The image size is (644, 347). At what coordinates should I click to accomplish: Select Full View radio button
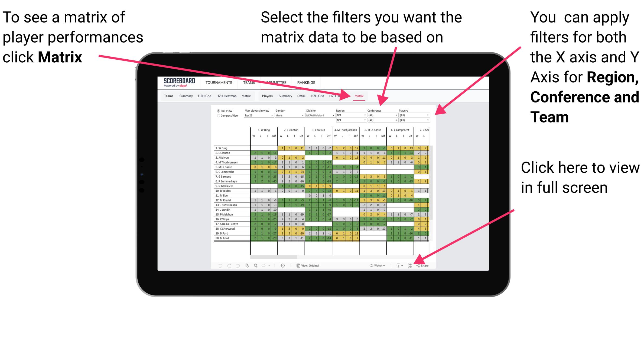(x=217, y=110)
